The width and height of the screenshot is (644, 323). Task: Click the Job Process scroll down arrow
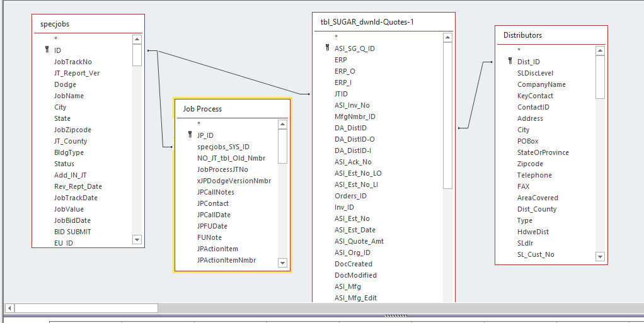click(x=282, y=263)
